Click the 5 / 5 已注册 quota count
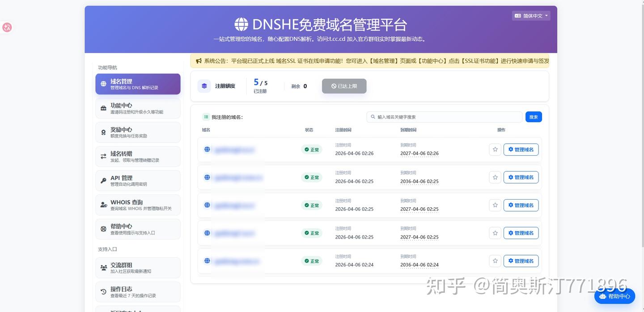This screenshot has height=312, width=644. (x=261, y=85)
